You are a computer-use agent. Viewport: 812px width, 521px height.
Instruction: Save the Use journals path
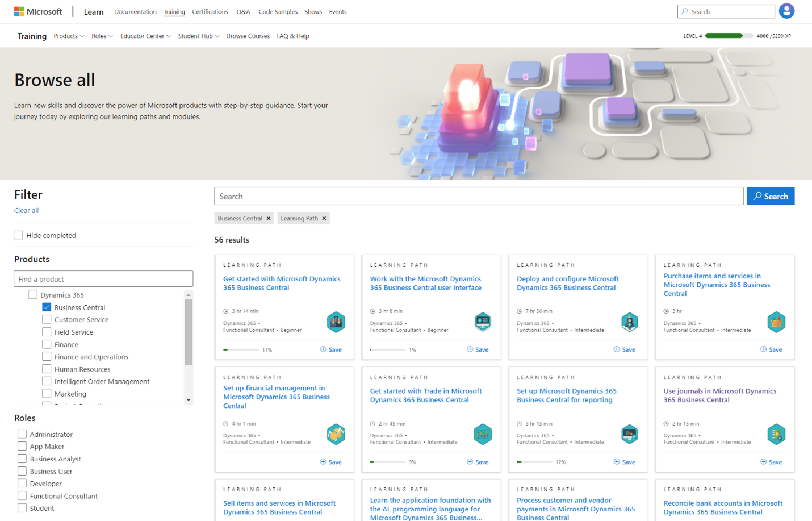(771, 462)
